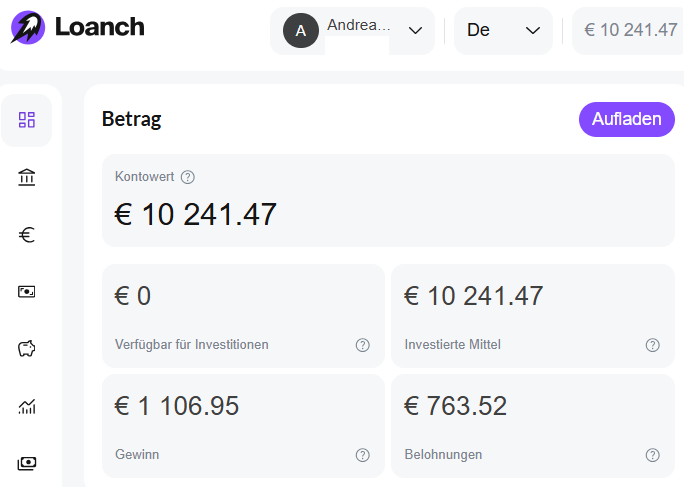Show help icon for Gewinn
The image size is (684, 487).
click(x=363, y=455)
